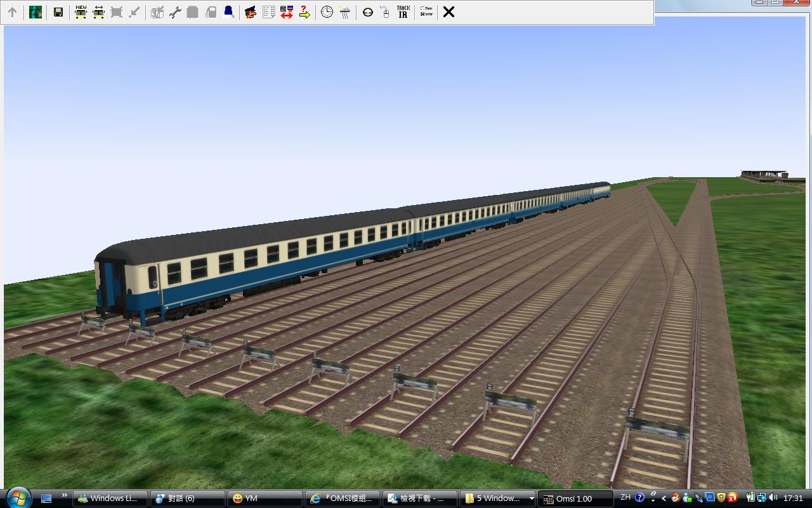Screen dimensions: 812x508
Task: Click the volume speaker tray icon
Action: [x=773, y=498]
